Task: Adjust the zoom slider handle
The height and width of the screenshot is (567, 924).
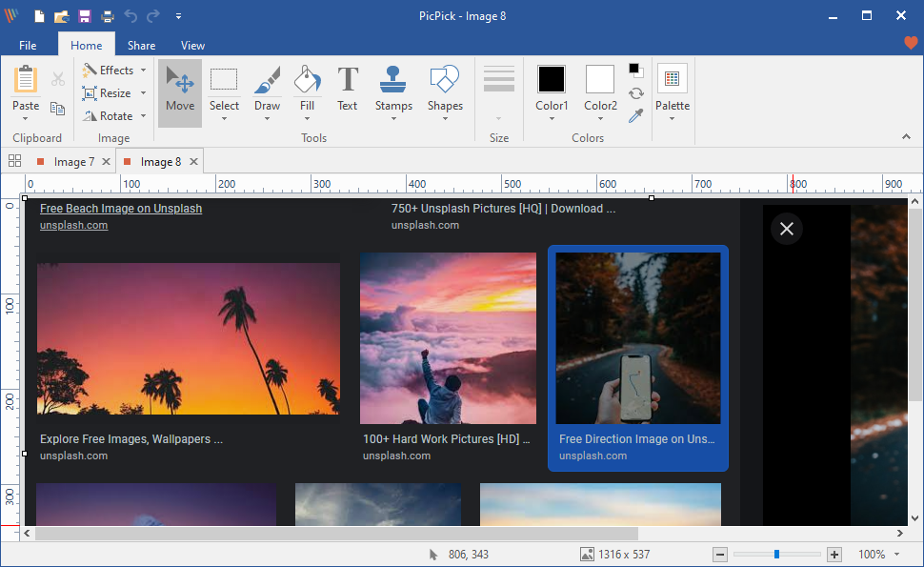Action: pos(776,554)
